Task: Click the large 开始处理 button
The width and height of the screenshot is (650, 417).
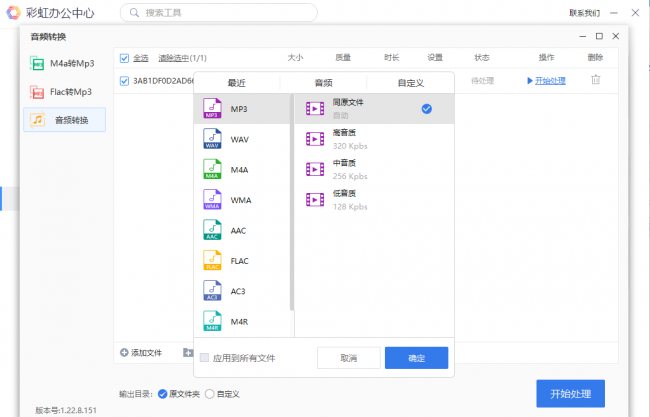Action: click(x=570, y=393)
